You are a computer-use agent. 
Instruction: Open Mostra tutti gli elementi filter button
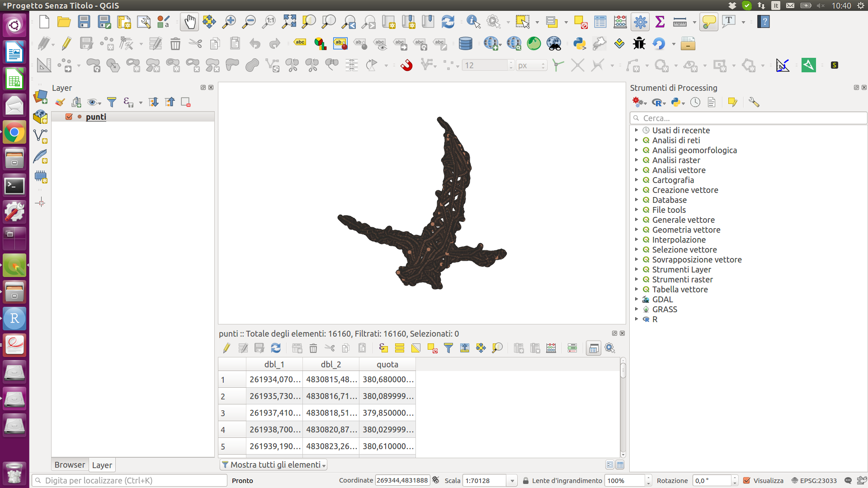(274, 465)
